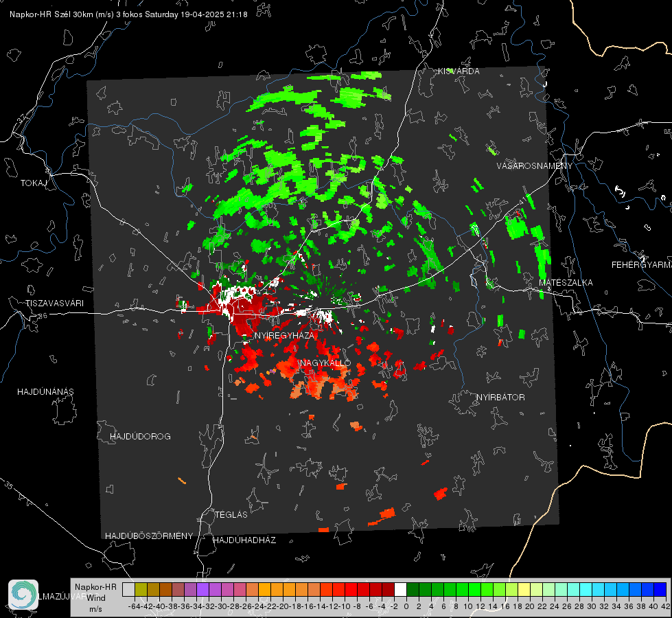672x618 pixels.
Task: Click the HAJDÚHADHÁZ city label
Action: (x=244, y=540)
